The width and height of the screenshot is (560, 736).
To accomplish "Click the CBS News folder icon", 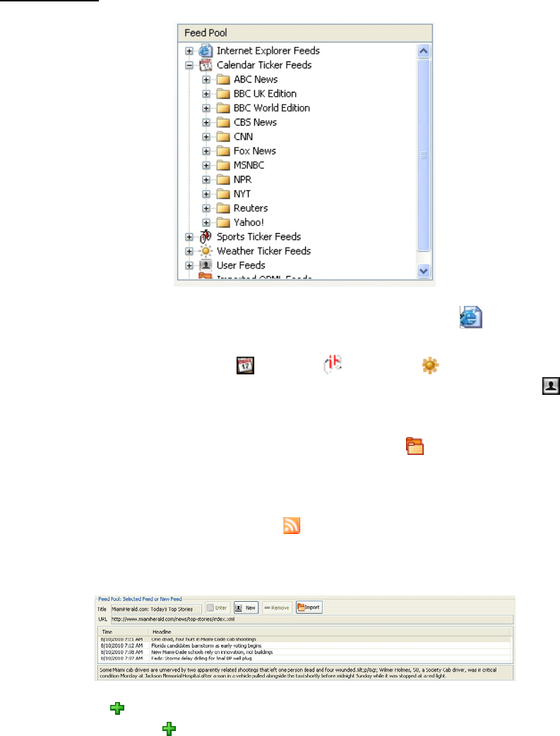I will tap(223, 122).
